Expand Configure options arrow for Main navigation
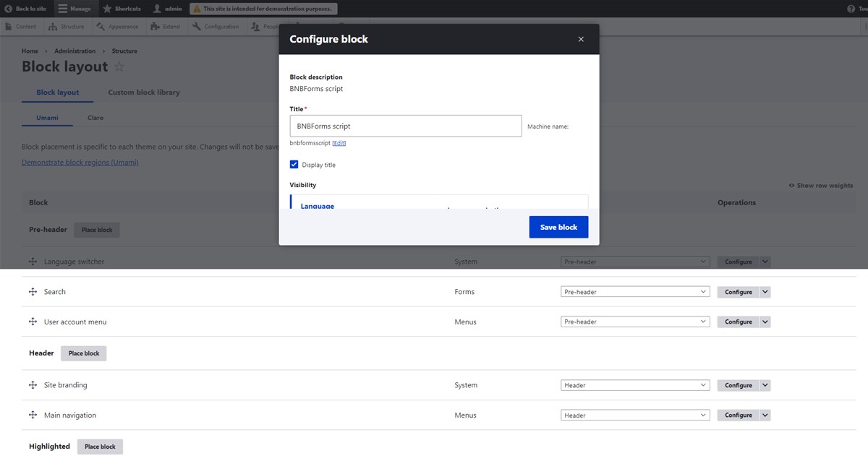 pos(765,415)
